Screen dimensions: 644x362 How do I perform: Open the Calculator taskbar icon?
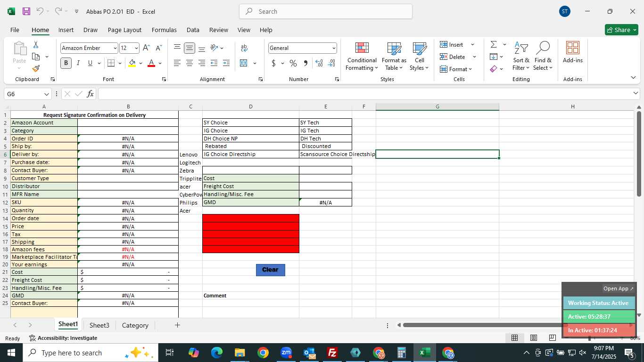tap(402, 353)
